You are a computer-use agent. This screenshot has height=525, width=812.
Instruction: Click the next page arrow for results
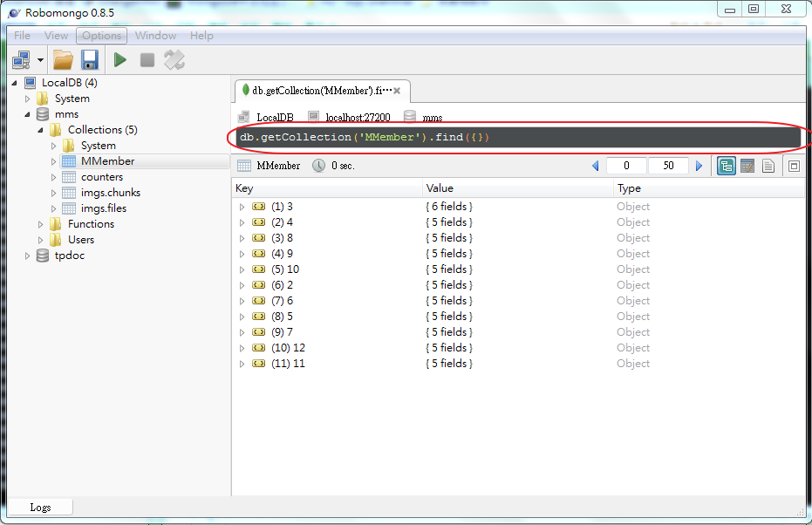(699, 166)
